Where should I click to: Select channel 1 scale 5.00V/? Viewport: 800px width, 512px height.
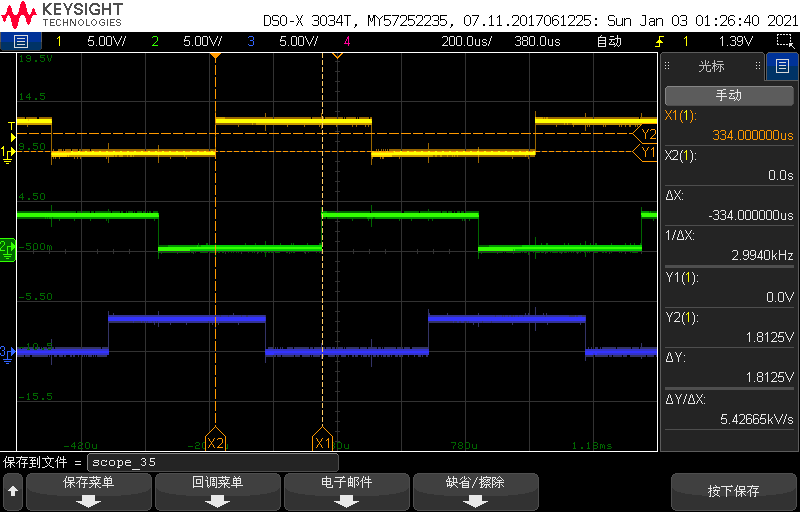[107, 41]
